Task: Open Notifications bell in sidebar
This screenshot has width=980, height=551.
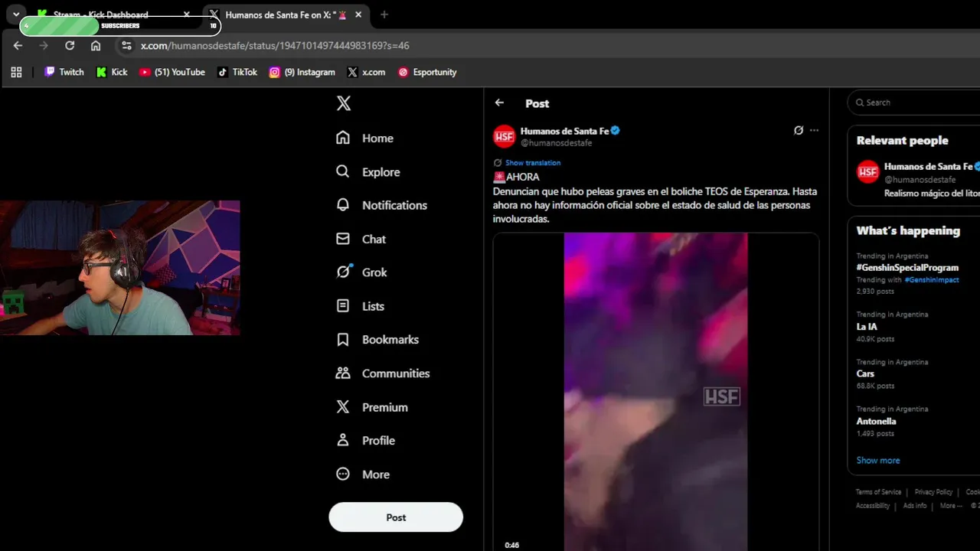Action: [343, 205]
